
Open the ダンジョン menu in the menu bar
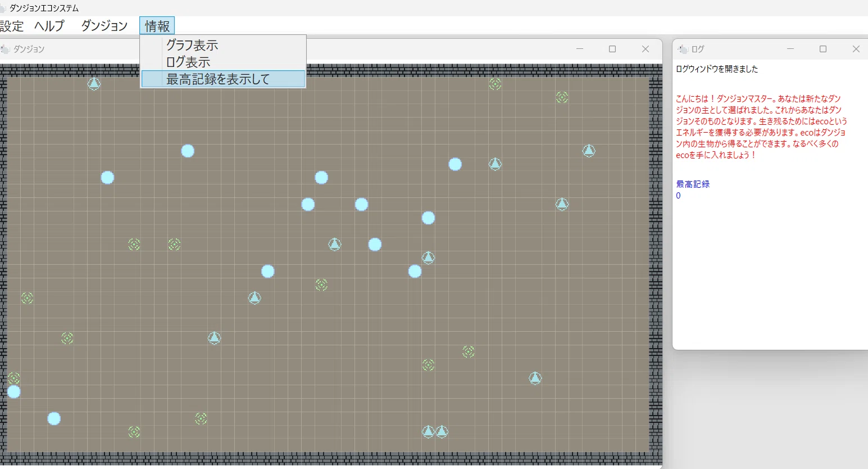coord(104,26)
